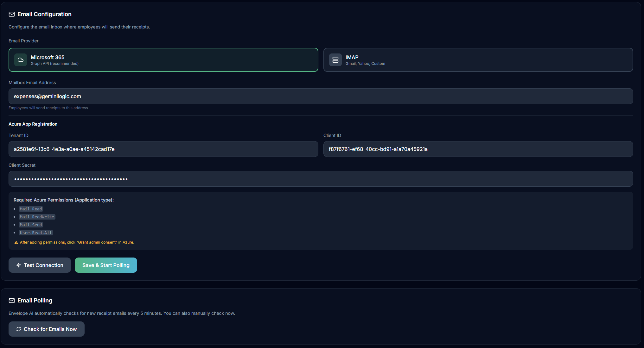Click the server icon in IMAP card
644x348 pixels.
click(x=335, y=60)
